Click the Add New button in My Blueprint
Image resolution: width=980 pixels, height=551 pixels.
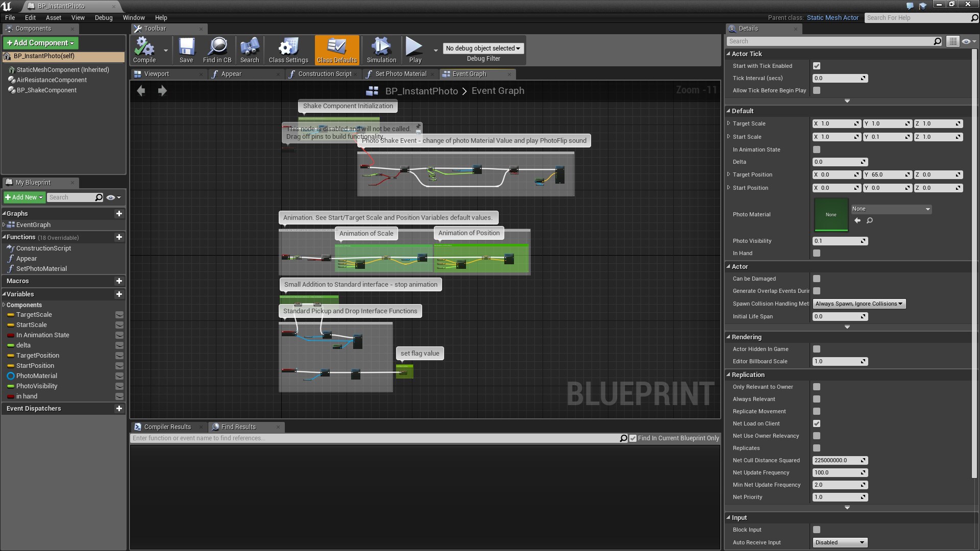tap(23, 197)
